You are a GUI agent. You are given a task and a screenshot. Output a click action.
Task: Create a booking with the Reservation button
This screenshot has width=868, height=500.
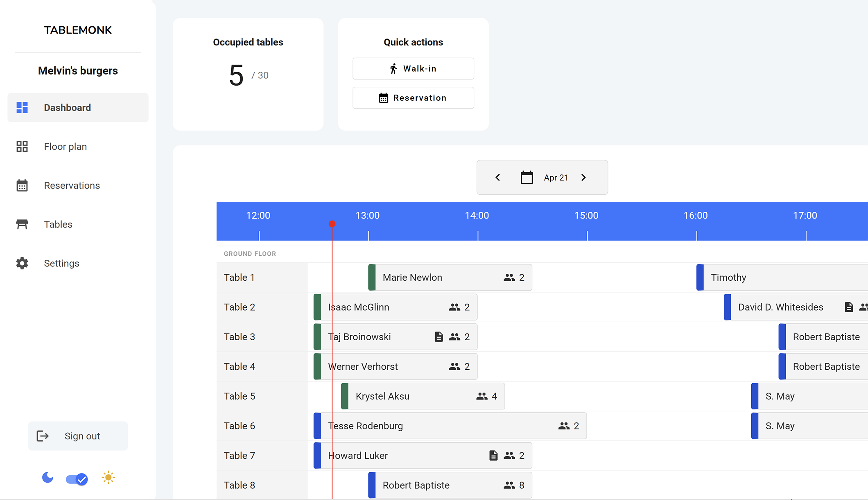pyautogui.click(x=413, y=98)
